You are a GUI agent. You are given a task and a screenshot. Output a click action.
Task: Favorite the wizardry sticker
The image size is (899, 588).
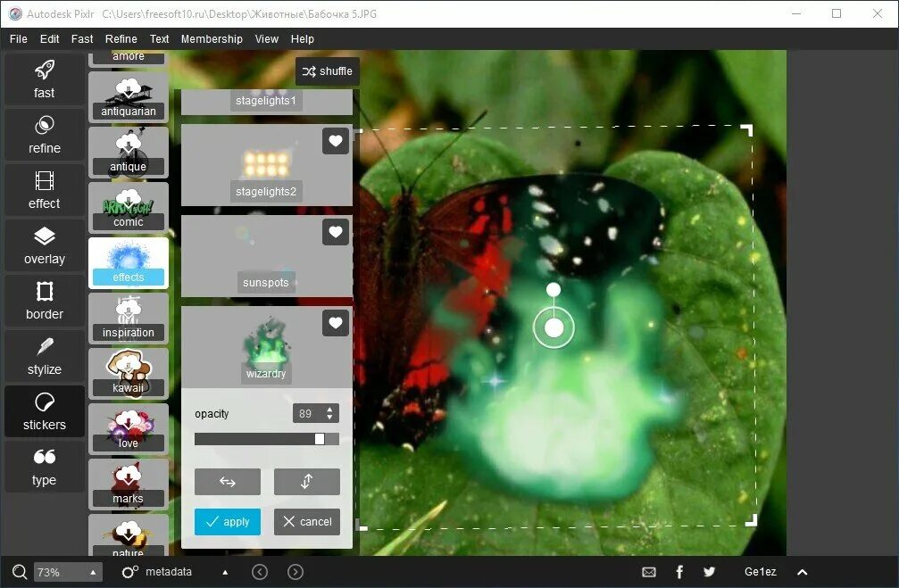tap(336, 323)
